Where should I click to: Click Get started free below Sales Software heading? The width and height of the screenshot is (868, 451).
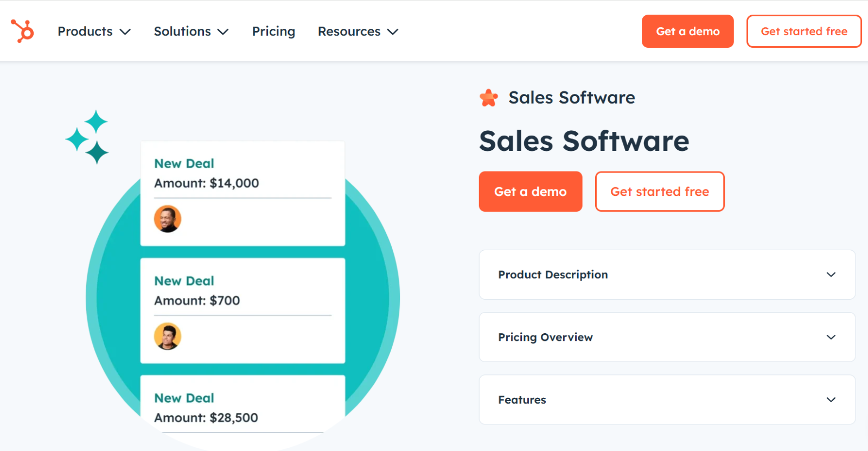660,192
